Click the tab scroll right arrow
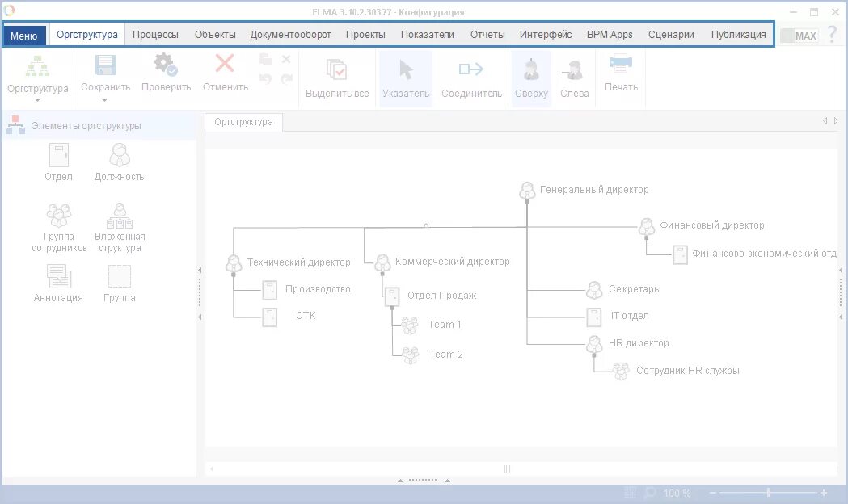848x504 pixels. 836,121
